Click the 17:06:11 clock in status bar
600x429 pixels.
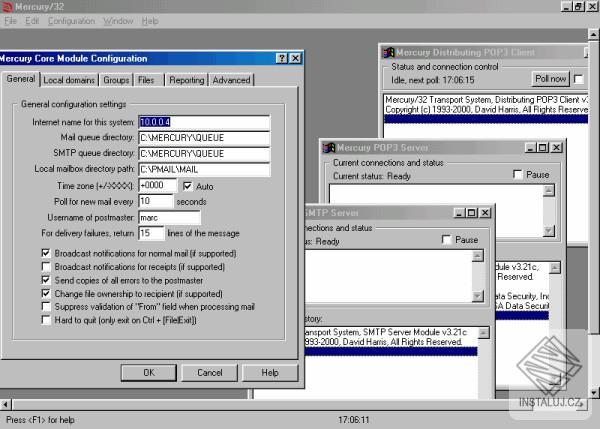(x=354, y=420)
